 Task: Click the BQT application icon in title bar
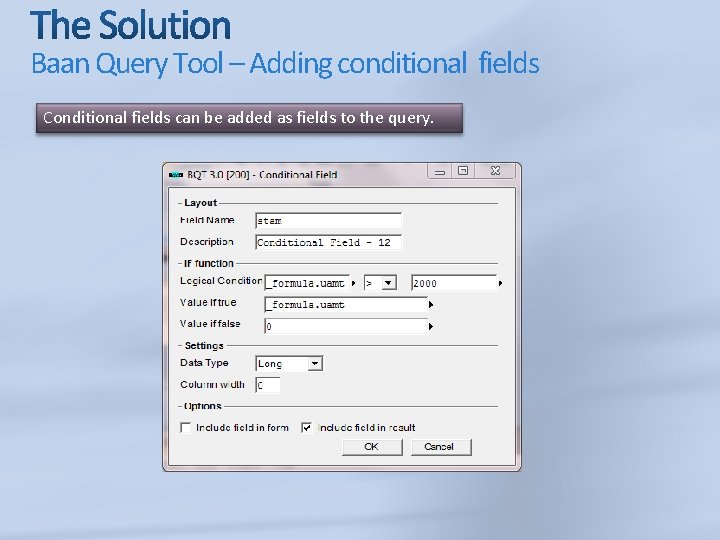[x=176, y=175]
